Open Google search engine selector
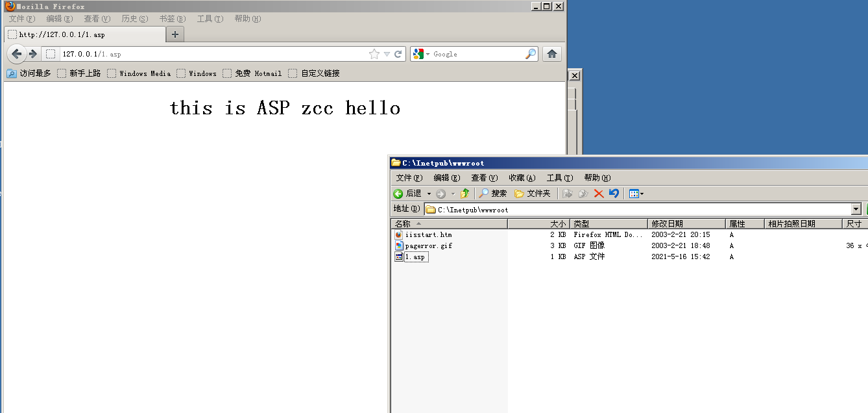 [422, 54]
